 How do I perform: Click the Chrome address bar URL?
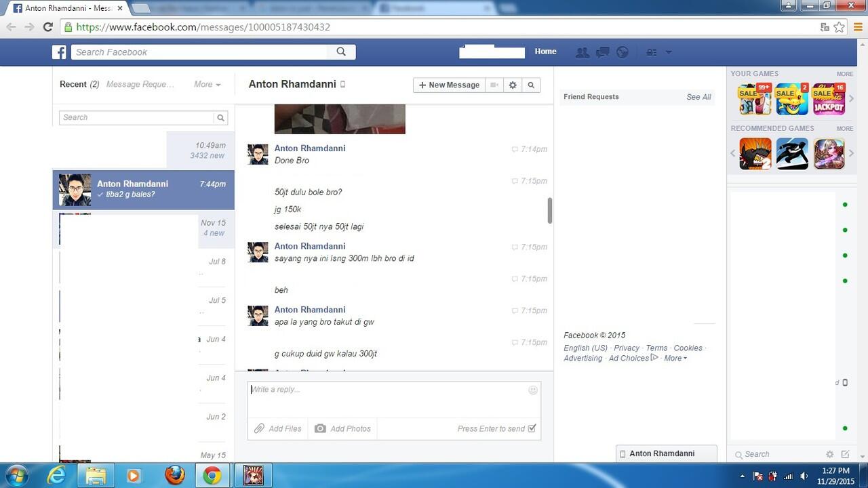pyautogui.click(x=203, y=27)
